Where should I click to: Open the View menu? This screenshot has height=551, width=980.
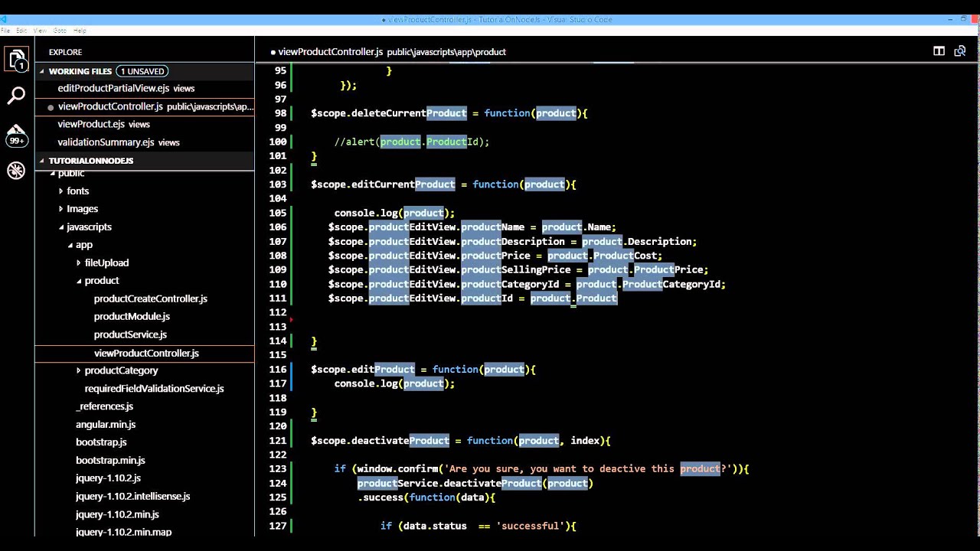[x=40, y=31]
